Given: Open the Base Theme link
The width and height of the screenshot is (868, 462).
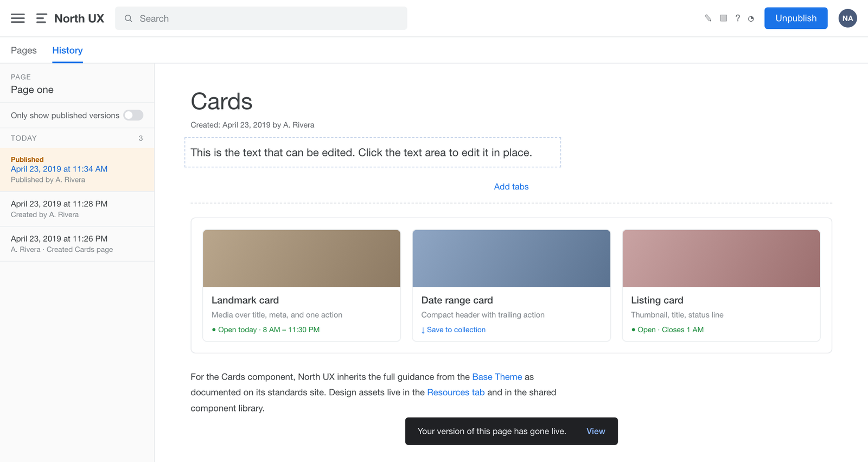Looking at the screenshot, I should click(x=497, y=377).
